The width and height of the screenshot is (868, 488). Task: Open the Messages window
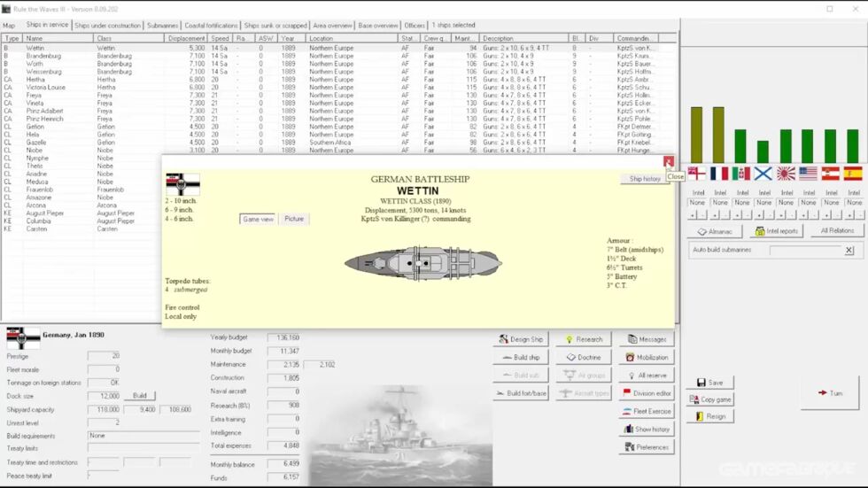[x=647, y=339]
